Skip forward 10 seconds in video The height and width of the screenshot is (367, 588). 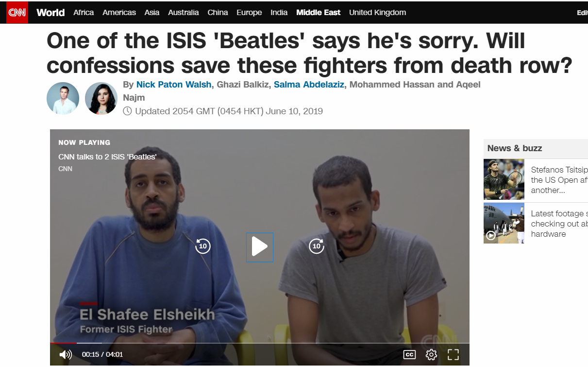point(317,246)
